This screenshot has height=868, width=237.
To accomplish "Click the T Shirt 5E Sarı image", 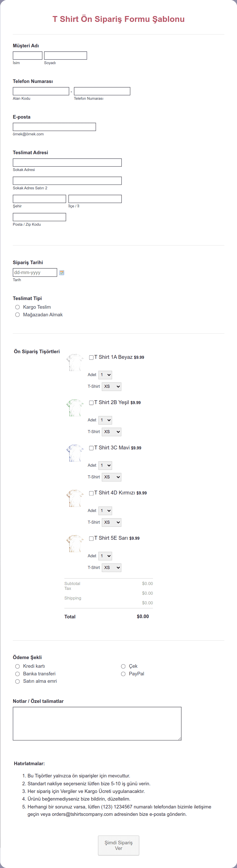I will pos(75,543).
